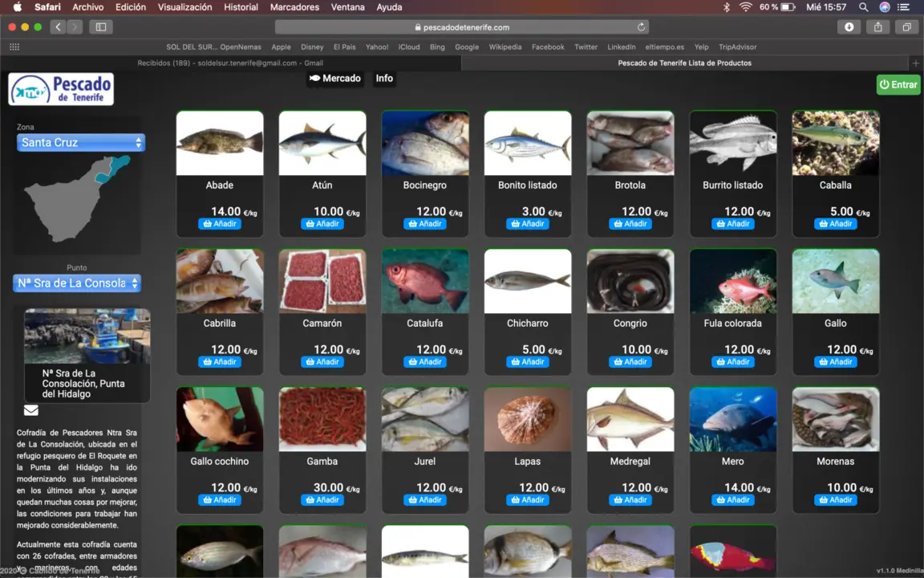Screen dimensions: 924x578
Task: Click the Info navigation button
Action: click(x=384, y=79)
